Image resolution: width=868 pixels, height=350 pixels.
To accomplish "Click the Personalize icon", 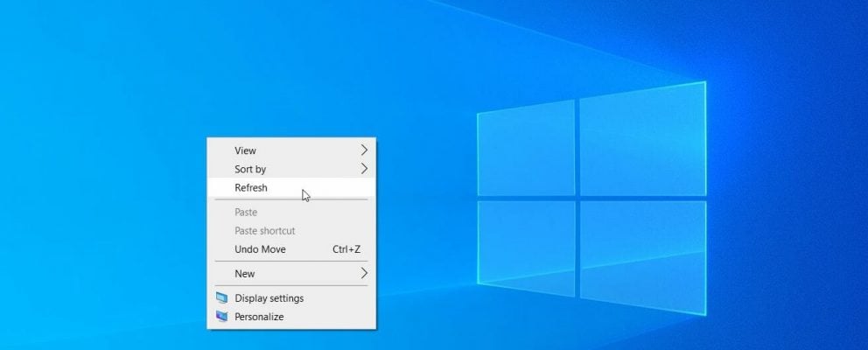I will tap(222, 317).
